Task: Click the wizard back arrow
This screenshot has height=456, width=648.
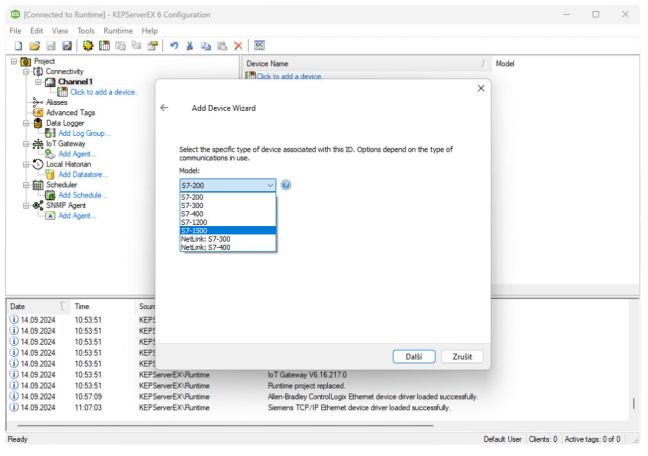Action: click(x=164, y=108)
